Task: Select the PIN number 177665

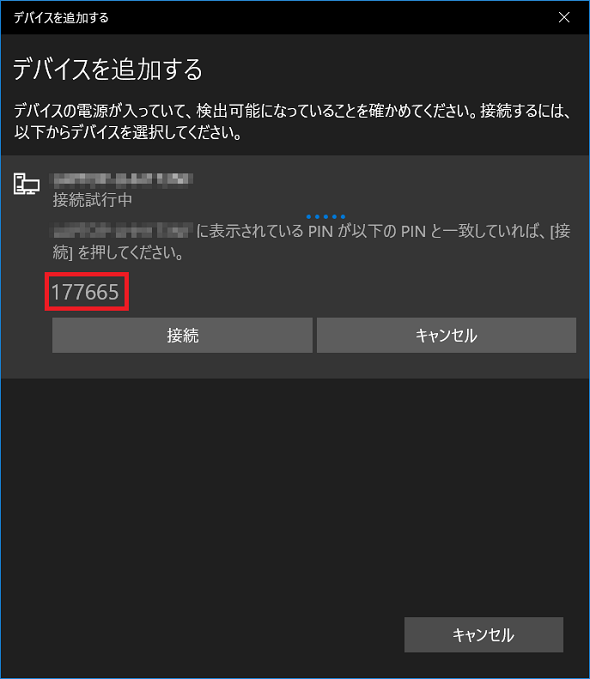Action: pyautogui.click(x=85, y=292)
